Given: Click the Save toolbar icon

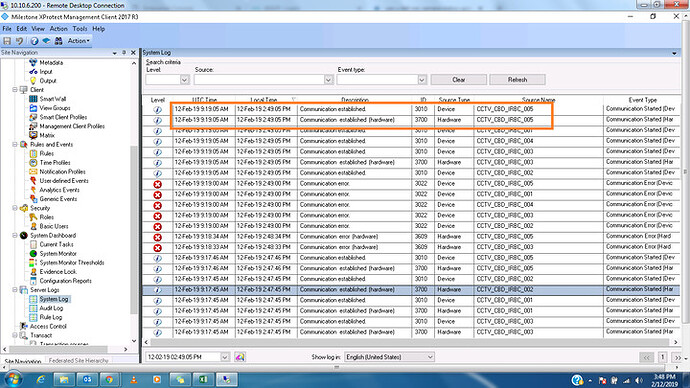Looking at the screenshot, I should (x=7, y=40).
